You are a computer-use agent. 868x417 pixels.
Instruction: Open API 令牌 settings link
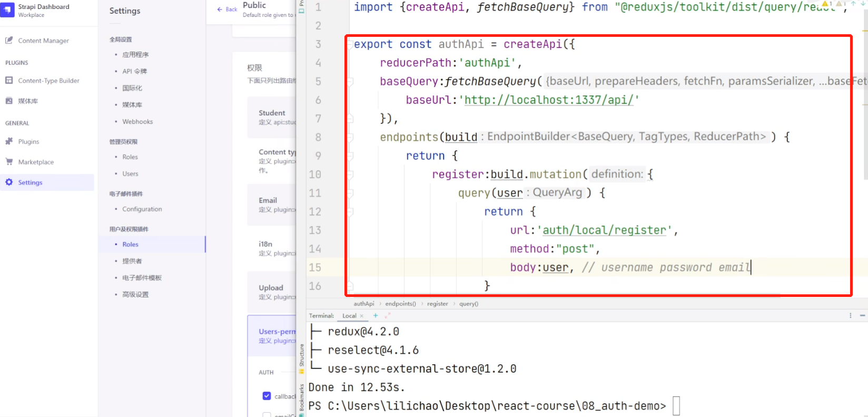[135, 71]
